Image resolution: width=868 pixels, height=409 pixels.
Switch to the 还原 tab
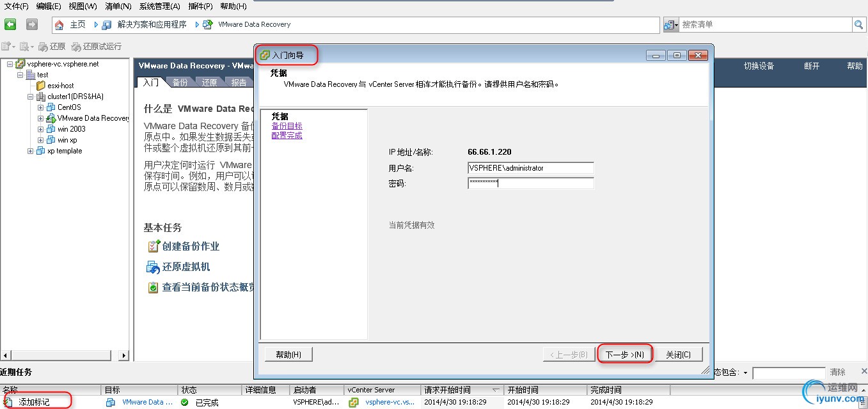210,82
